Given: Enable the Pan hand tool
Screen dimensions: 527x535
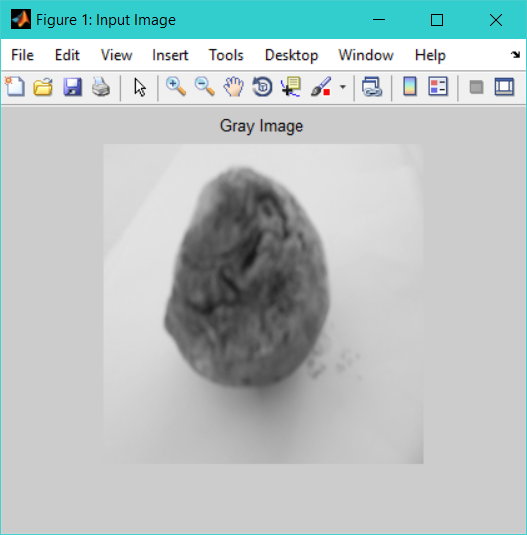Looking at the screenshot, I should coord(234,87).
